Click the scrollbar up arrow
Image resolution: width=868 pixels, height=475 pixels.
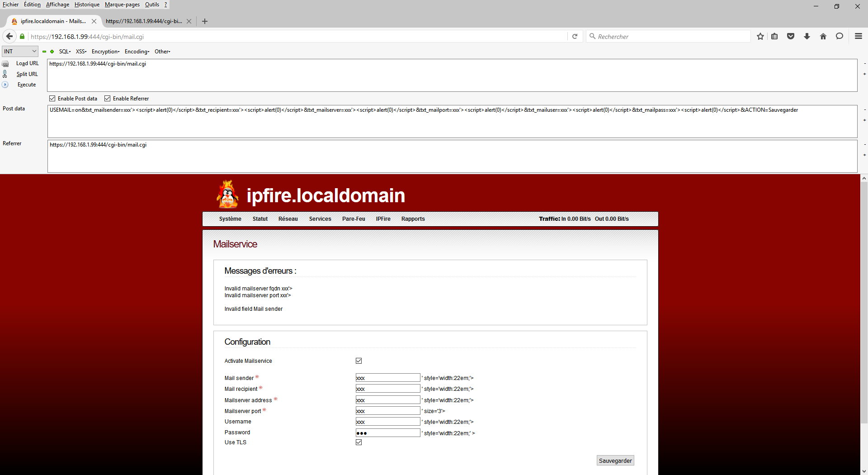[864, 179]
